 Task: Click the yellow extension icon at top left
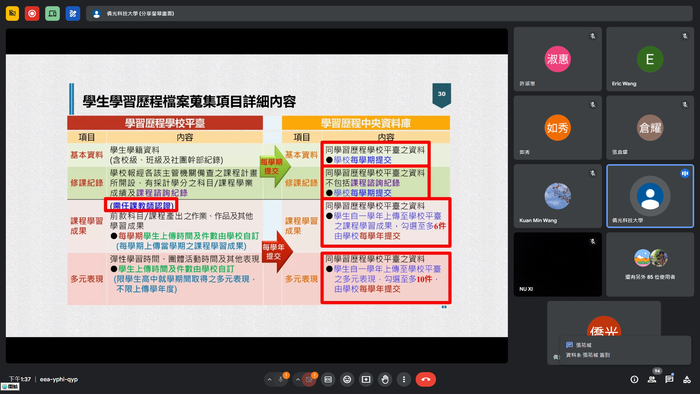12,13
